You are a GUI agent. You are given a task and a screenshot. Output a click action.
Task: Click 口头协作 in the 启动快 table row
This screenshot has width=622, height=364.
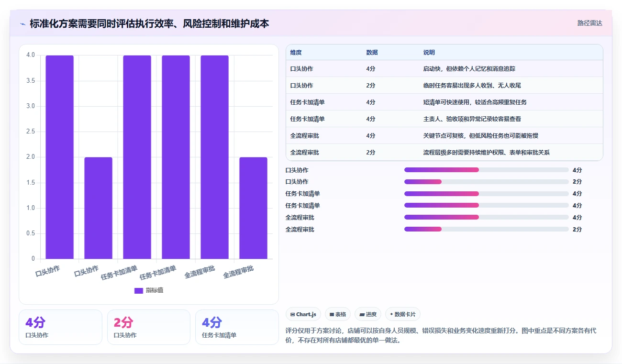302,69
